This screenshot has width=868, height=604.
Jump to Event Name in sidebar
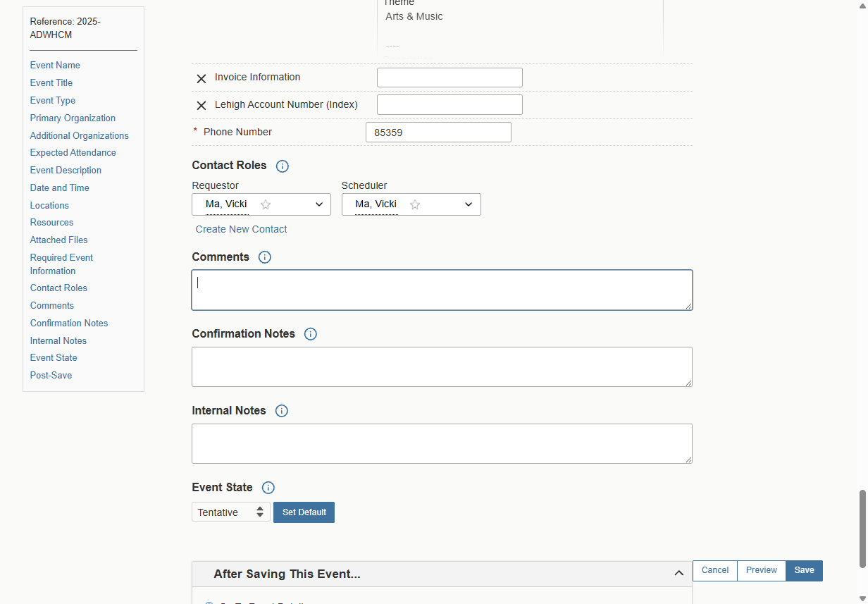click(55, 65)
